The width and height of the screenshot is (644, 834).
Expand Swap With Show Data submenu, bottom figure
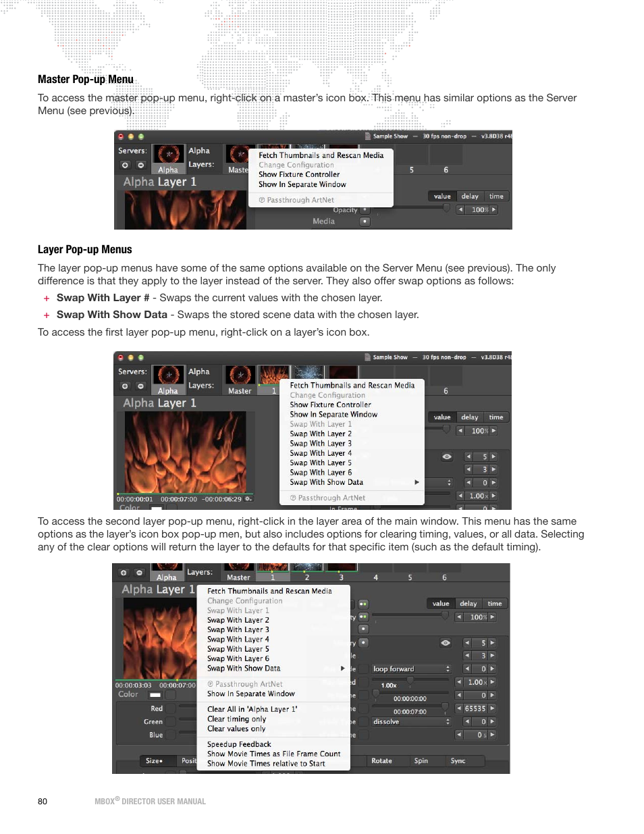point(343,669)
